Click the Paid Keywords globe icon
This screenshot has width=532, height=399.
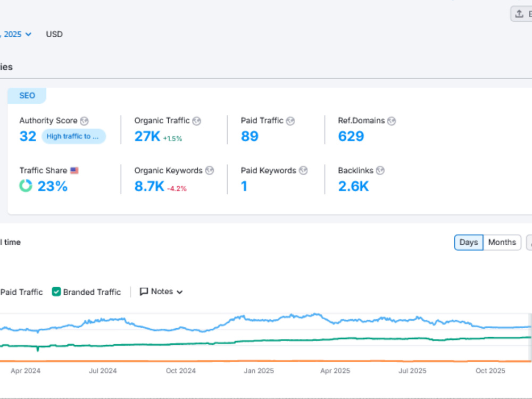(x=303, y=170)
